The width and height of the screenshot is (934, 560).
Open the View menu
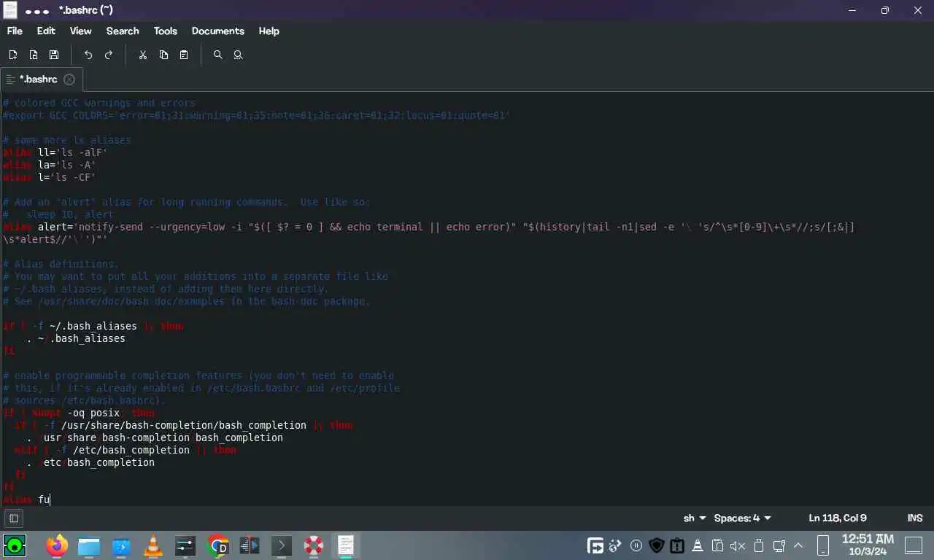[80, 31]
